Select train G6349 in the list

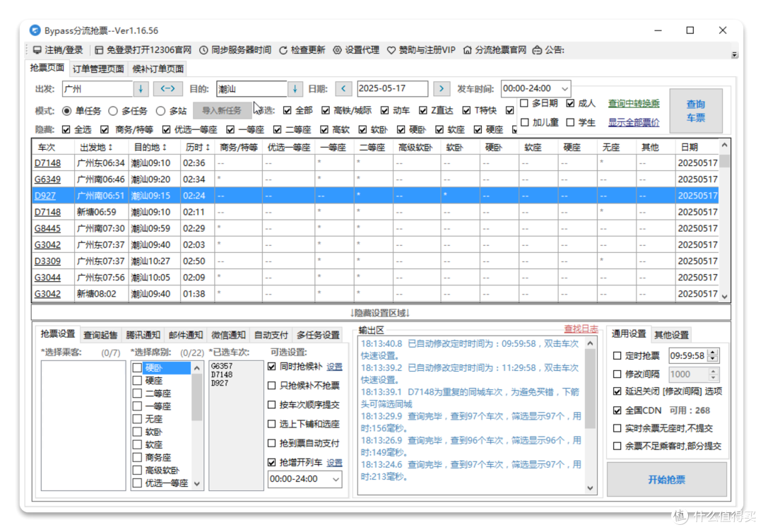point(47,179)
